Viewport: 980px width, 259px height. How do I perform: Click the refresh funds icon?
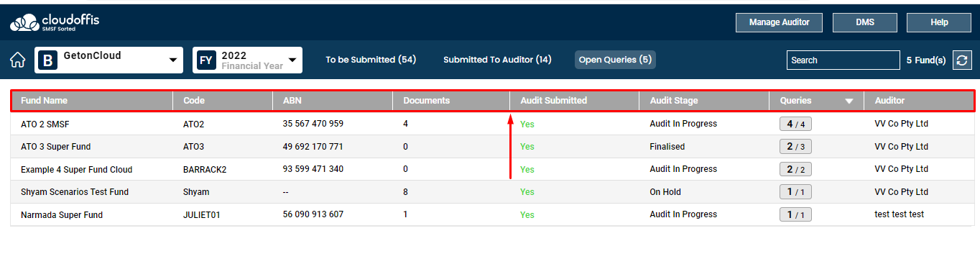tap(962, 60)
